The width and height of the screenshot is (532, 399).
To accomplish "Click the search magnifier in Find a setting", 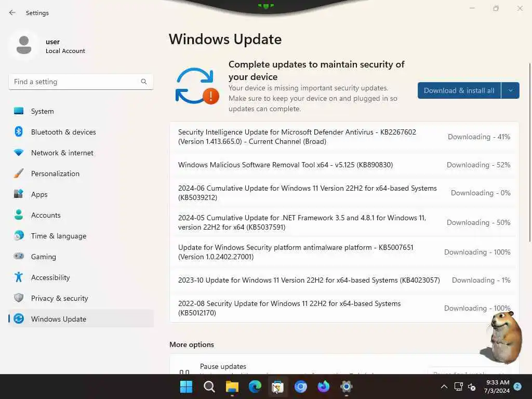I will (x=144, y=82).
